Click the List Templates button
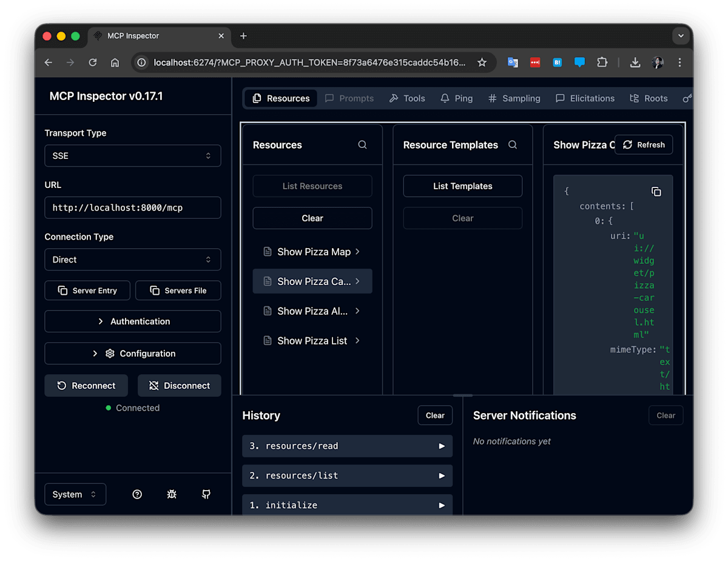728x561 pixels. 463,186
